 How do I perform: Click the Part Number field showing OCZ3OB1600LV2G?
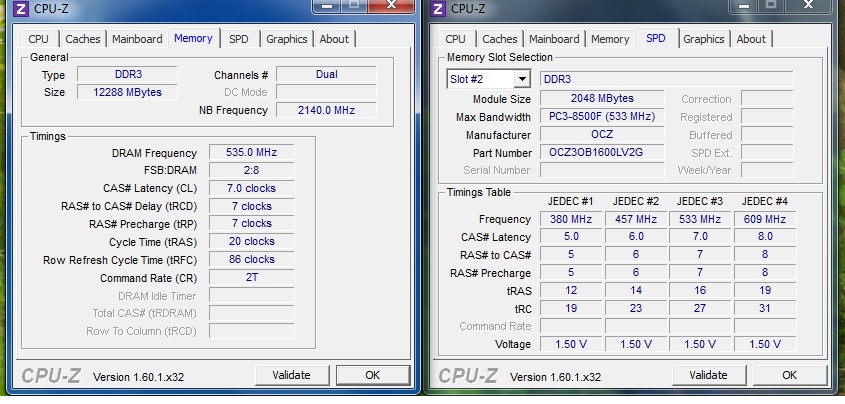603,153
